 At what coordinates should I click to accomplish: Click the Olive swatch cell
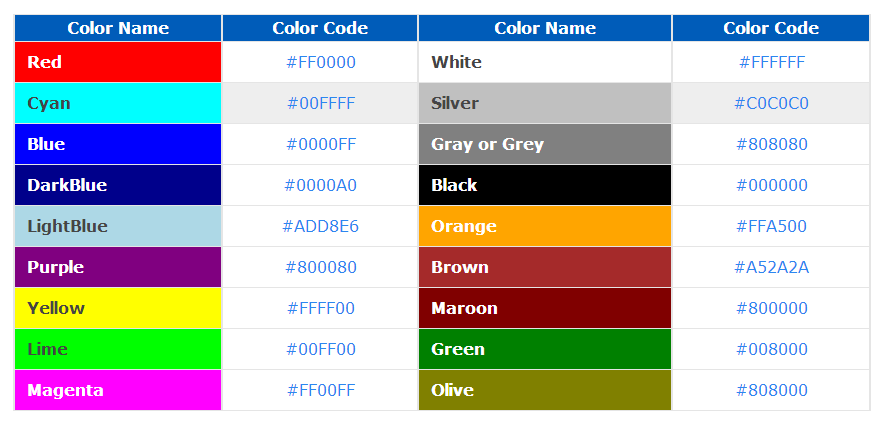tap(545, 390)
